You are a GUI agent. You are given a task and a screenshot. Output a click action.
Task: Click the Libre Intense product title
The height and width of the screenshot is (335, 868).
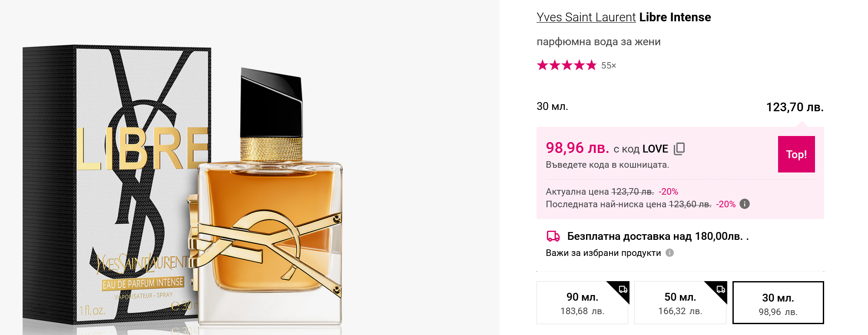coord(675,17)
